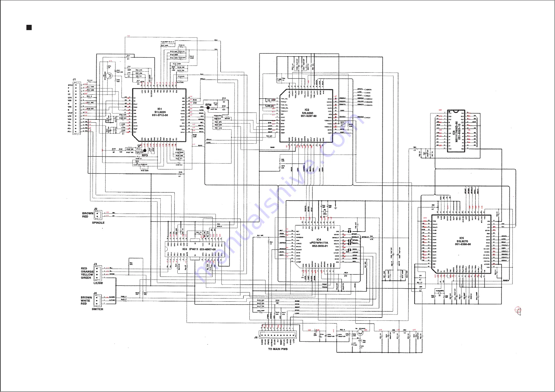The image size is (555, 392).
Task: Click the J6 reference designator text
Action: [x=256, y=337]
